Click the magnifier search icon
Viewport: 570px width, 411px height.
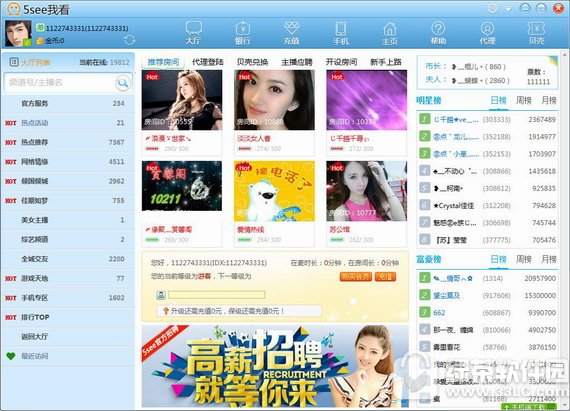tap(123, 83)
